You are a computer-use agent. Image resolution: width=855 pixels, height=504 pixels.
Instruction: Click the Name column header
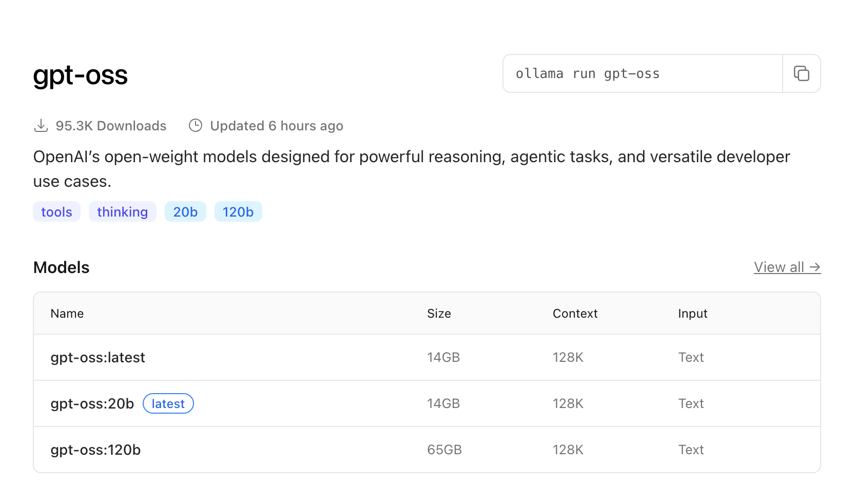point(67,314)
